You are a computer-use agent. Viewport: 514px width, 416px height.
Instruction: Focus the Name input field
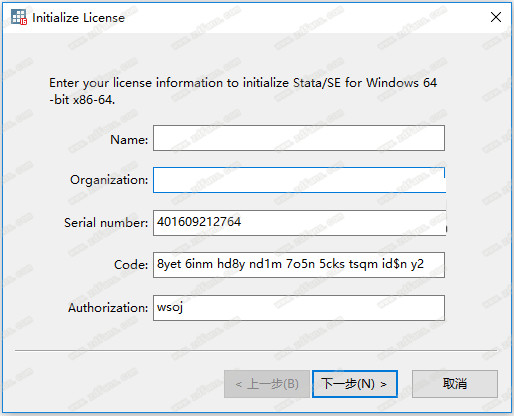click(299, 138)
